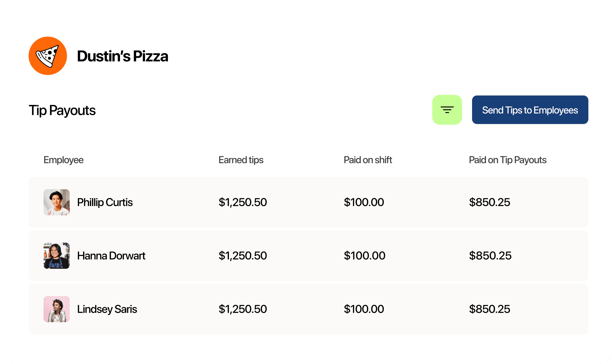Screen dimensions: 612x364
Task: Open Lindsey Saris's payout row
Action: pyautogui.click(x=306, y=309)
